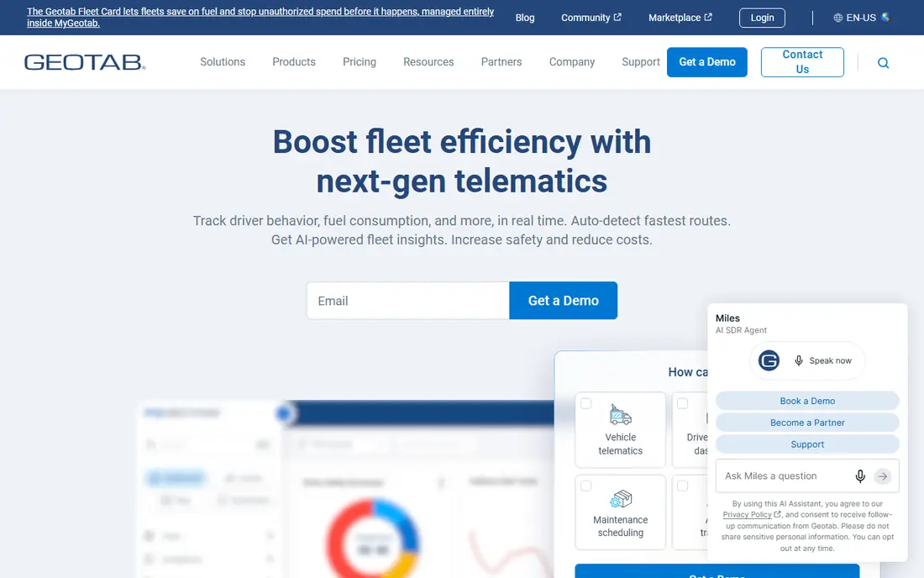This screenshot has height=578, width=924.
Task: Open the Support menu in navigation bar
Action: [641, 62]
